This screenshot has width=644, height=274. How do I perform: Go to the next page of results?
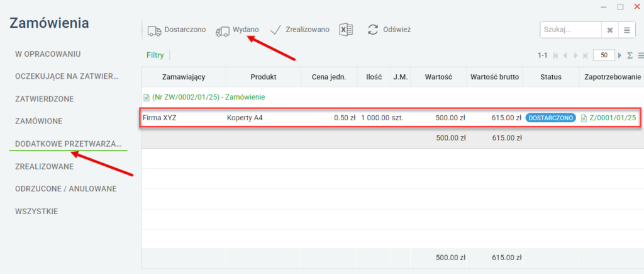(x=576, y=55)
